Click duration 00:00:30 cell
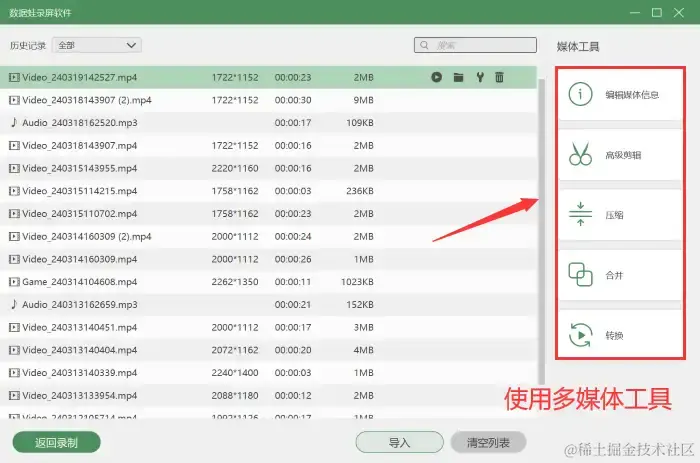The width and height of the screenshot is (700, 463). (293, 100)
